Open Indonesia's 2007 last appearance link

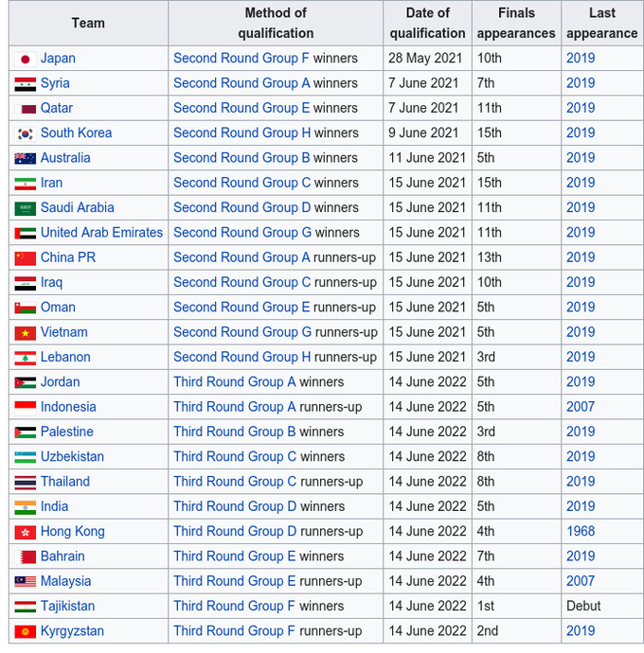click(581, 407)
